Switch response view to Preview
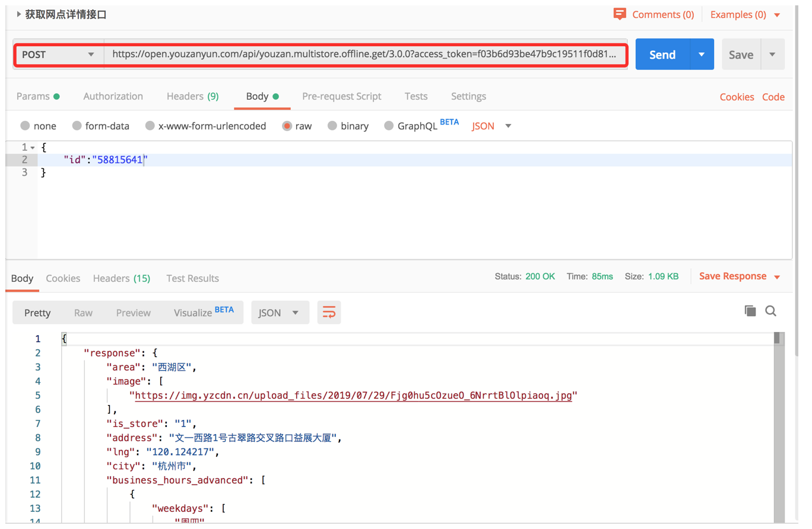This screenshot has width=812, height=529. 134,313
